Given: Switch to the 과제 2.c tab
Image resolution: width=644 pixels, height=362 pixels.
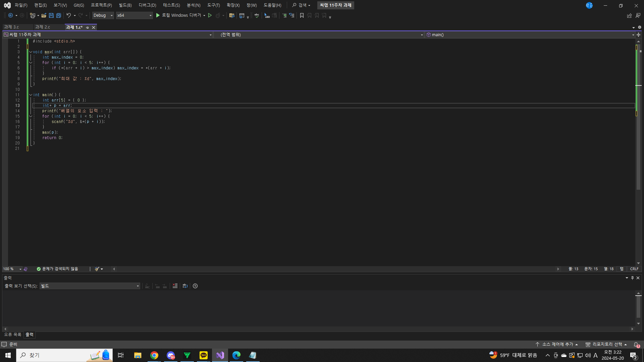Looking at the screenshot, I should [x=43, y=27].
